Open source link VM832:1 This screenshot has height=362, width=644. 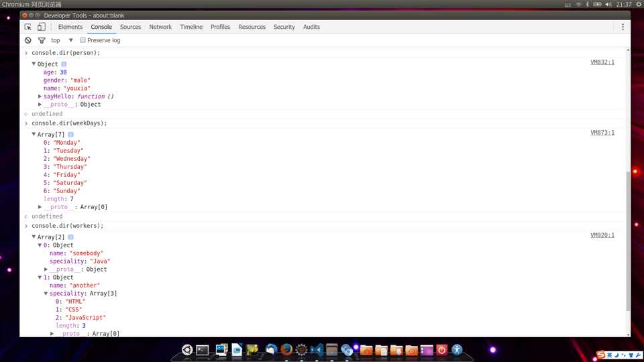(x=602, y=62)
